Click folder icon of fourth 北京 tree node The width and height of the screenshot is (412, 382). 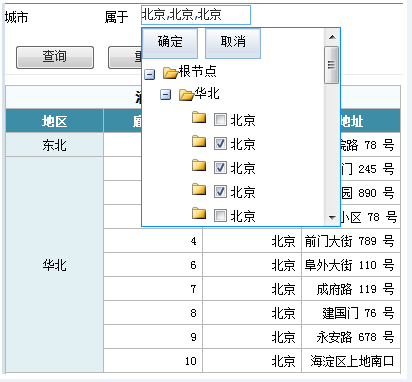(x=199, y=190)
